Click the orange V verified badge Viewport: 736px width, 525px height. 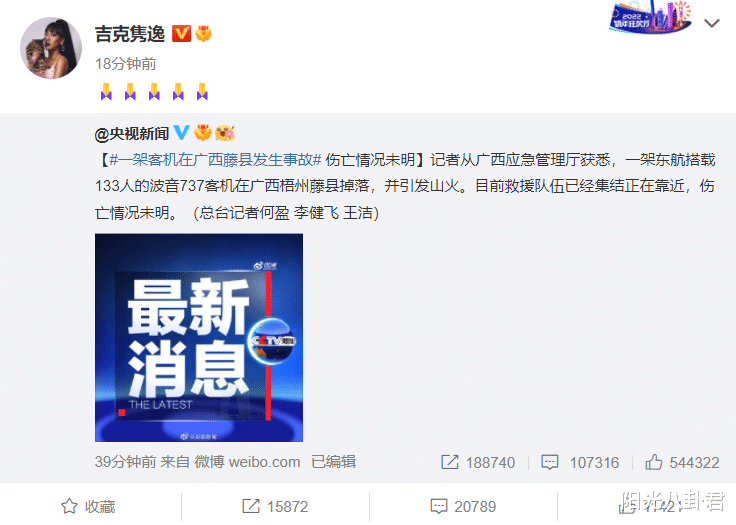(181, 34)
